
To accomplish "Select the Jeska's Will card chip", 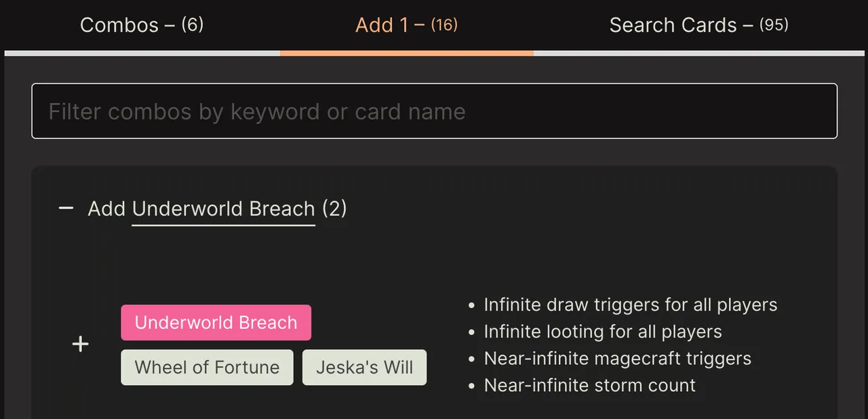I will [364, 367].
